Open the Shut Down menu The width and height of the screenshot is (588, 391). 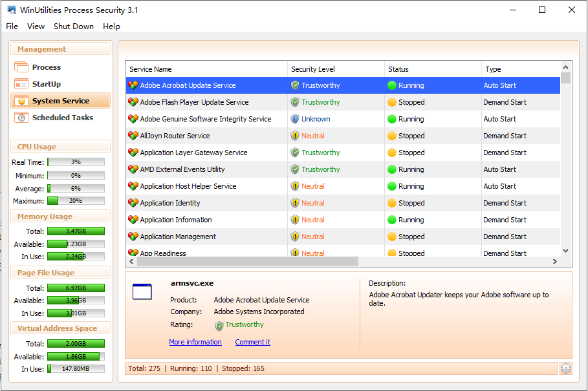[74, 26]
